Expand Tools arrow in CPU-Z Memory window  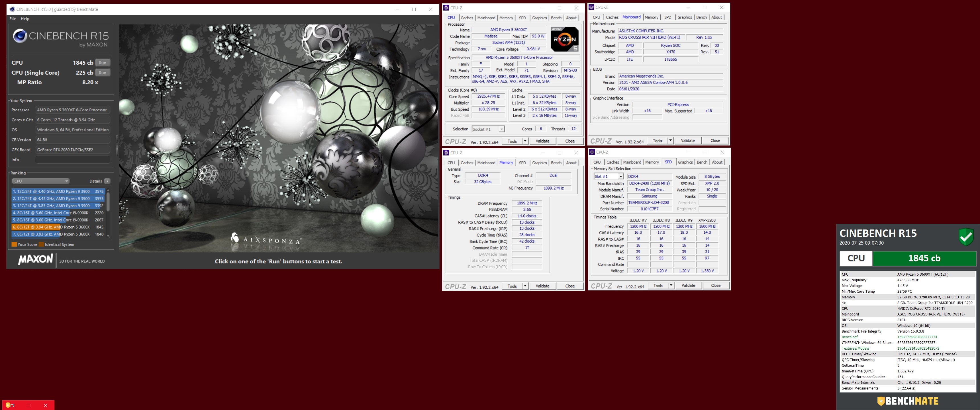tap(525, 286)
